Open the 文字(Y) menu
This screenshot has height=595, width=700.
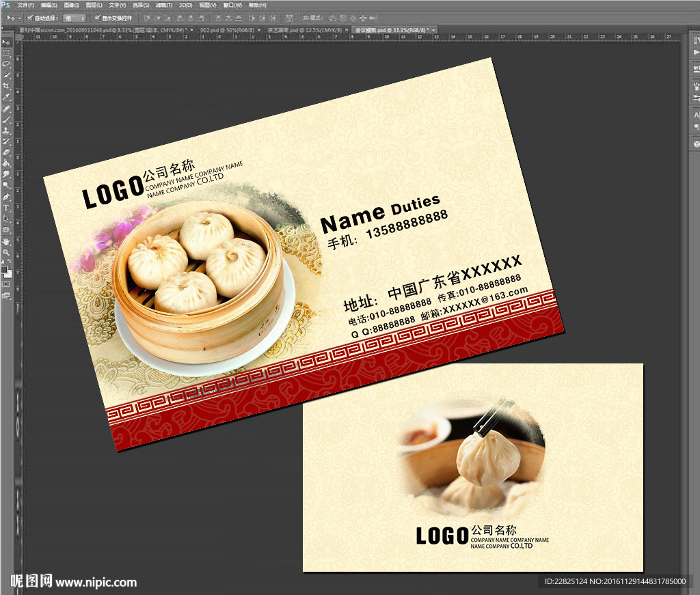[118, 5]
